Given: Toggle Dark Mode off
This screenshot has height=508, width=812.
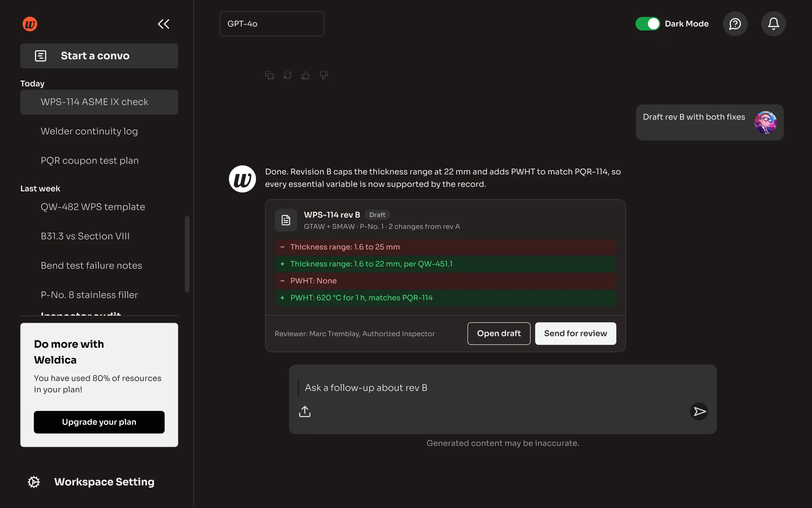Looking at the screenshot, I should coord(648,24).
